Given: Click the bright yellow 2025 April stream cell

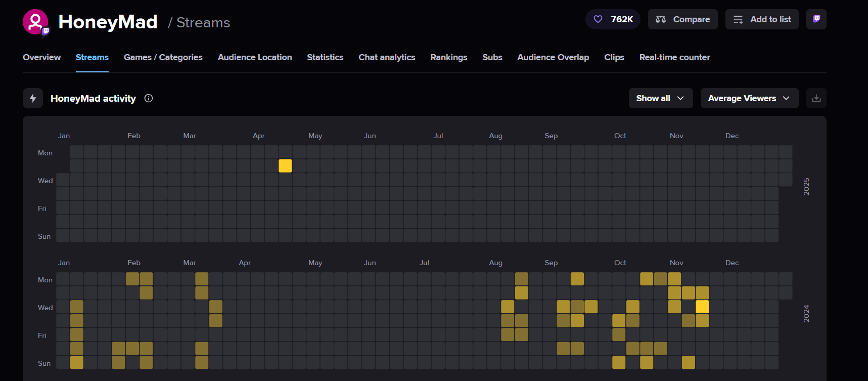Looking at the screenshot, I should (285, 165).
